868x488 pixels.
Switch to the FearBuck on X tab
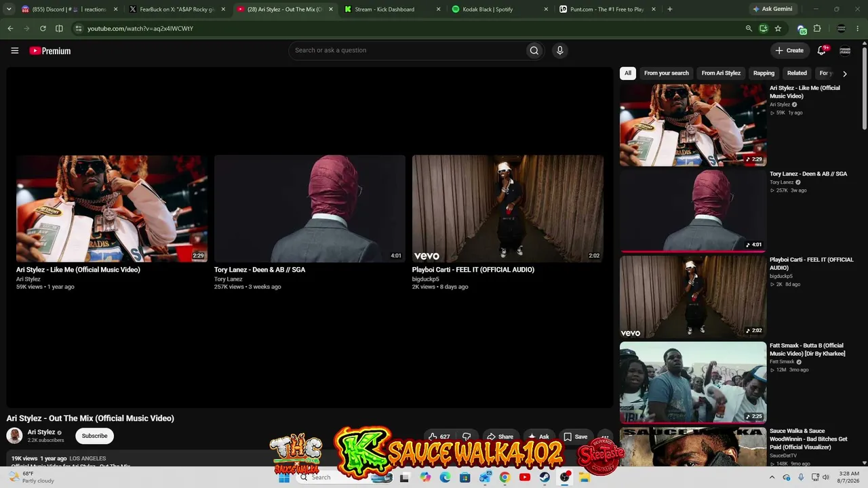click(178, 9)
